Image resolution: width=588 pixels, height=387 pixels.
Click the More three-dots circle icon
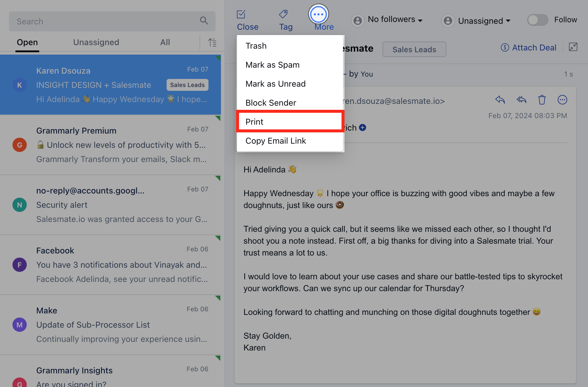318,14
